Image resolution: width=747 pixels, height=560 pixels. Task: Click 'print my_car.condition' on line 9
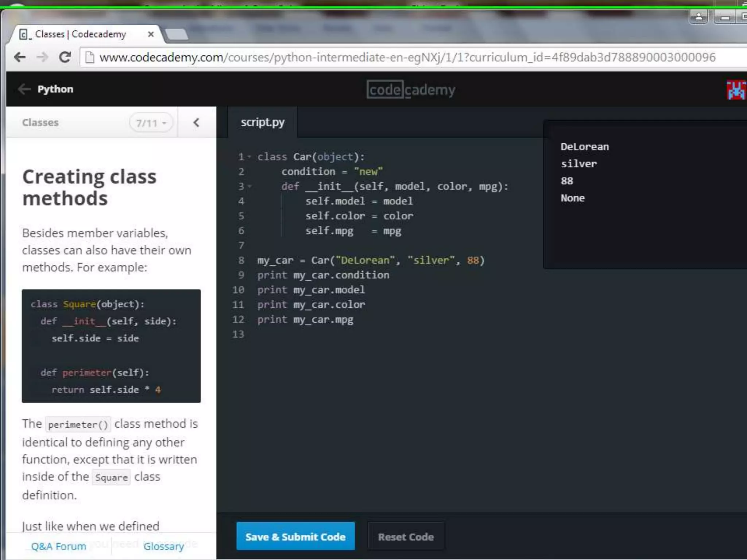(323, 275)
